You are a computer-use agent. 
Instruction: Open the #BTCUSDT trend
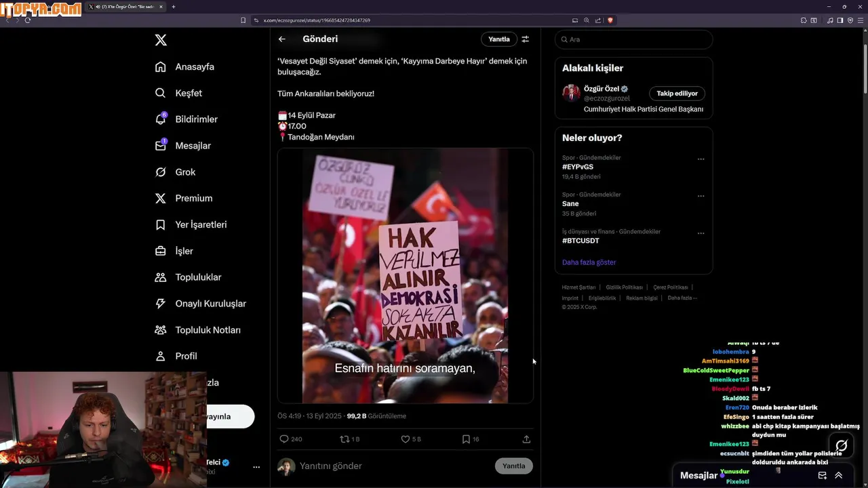[x=580, y=241]
